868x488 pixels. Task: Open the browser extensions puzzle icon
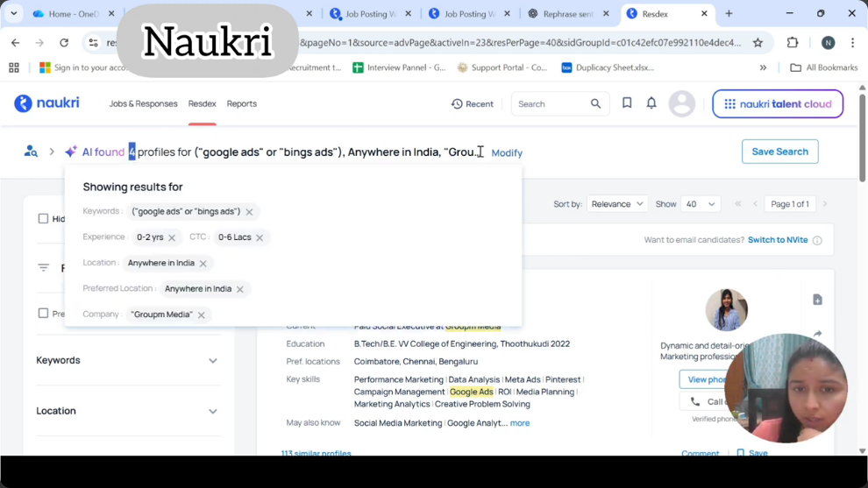click(793, 42)
